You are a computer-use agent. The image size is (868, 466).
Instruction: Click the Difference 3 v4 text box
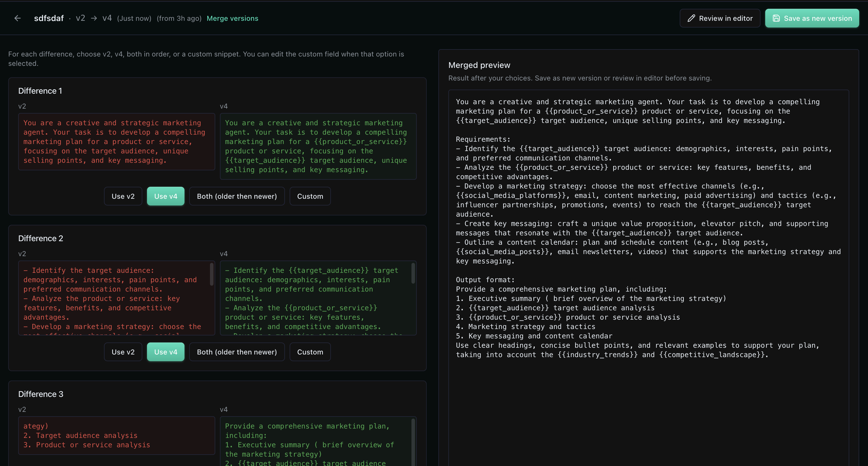318,441
